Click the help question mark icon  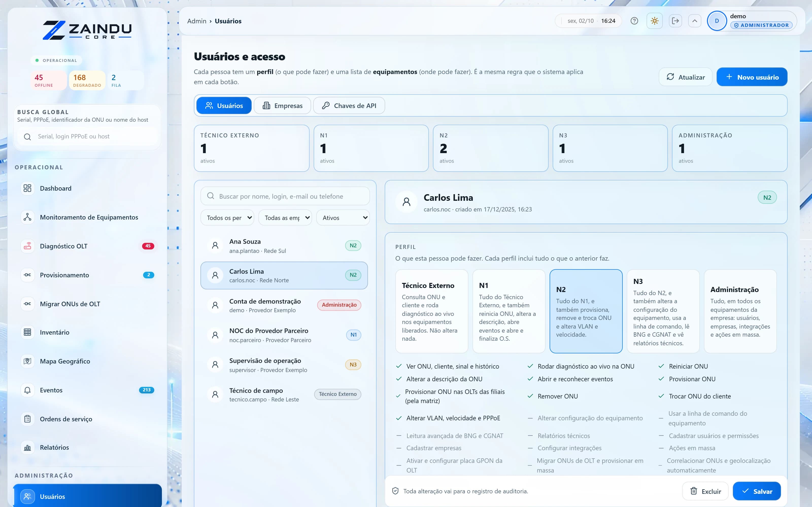[x=634, y=21]
